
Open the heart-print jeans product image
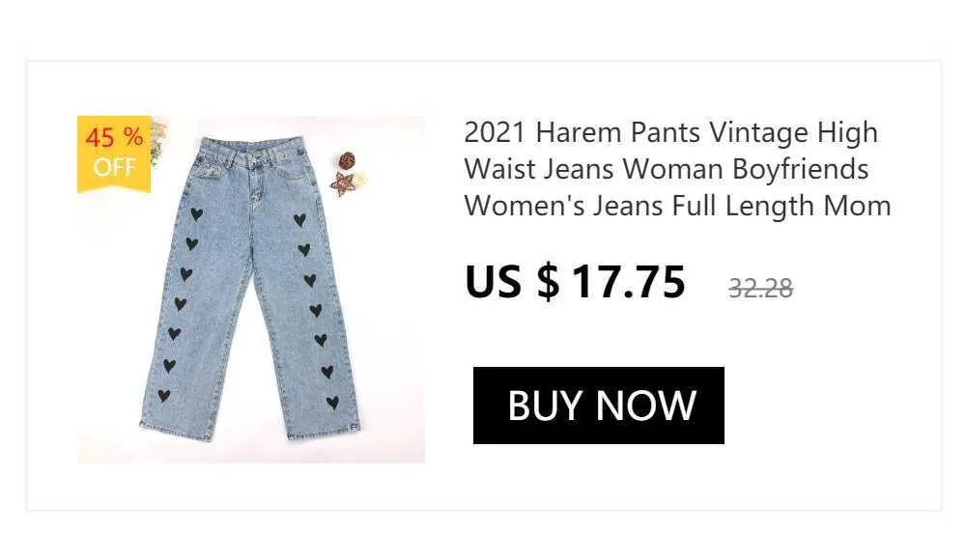click(x=251, y=290)
